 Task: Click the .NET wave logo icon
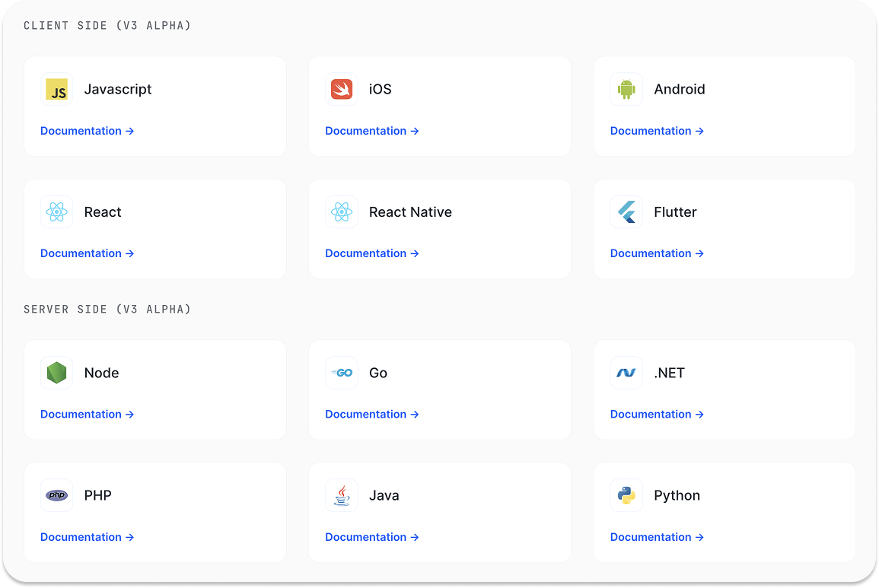[x=626, y=373]
